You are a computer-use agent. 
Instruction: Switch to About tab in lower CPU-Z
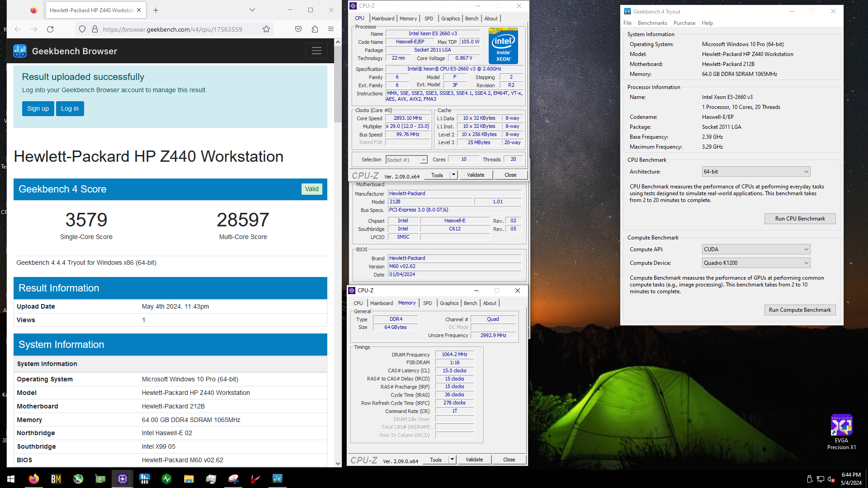(x=490, y=303)
